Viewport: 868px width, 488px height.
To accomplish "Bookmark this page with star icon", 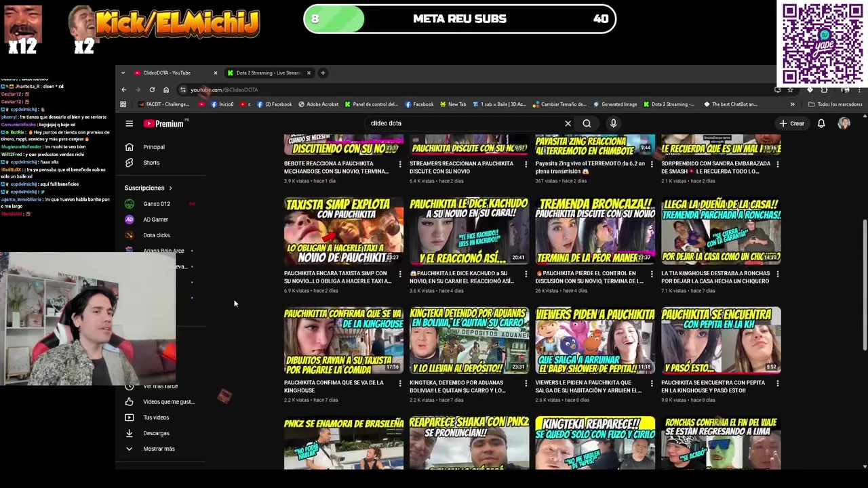I will 790,89.
